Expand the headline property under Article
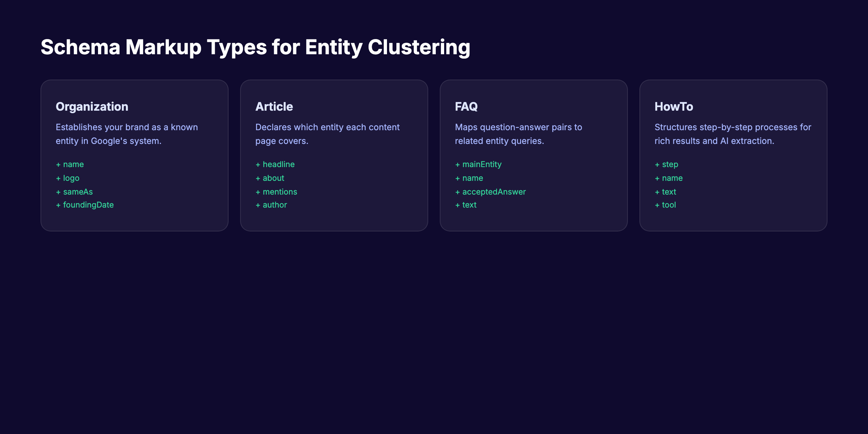 275,165
